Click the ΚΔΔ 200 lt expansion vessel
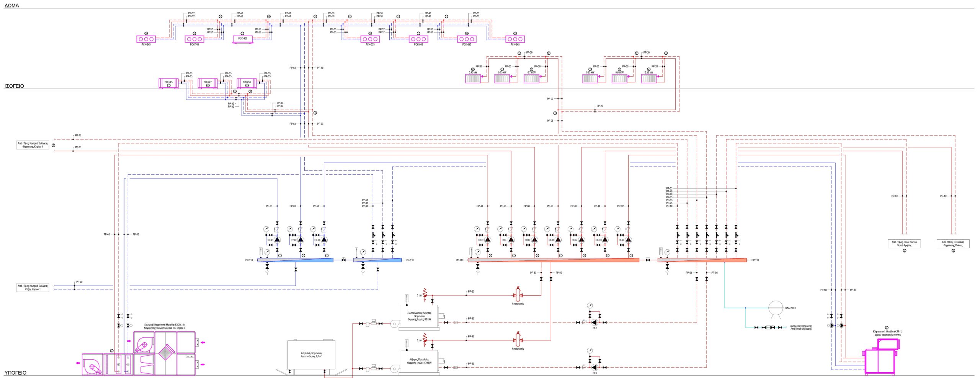 tap(776, 308)
